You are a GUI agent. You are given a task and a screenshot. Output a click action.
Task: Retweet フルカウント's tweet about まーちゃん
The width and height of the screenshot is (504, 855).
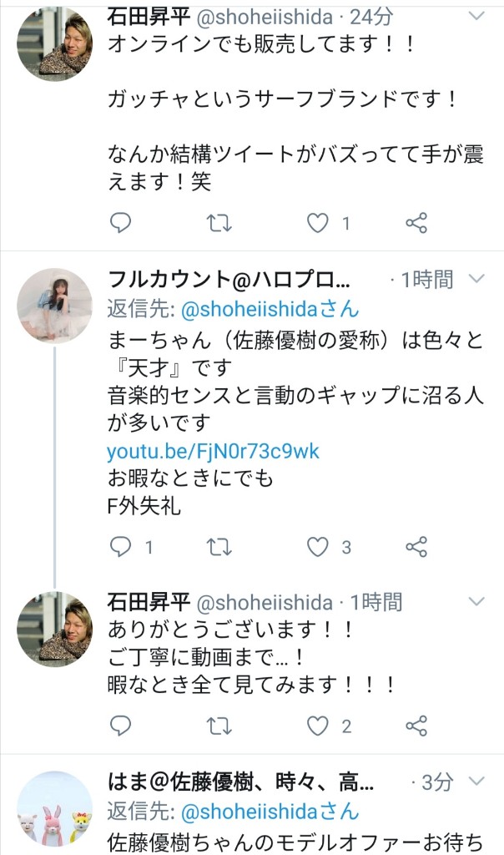219,547
